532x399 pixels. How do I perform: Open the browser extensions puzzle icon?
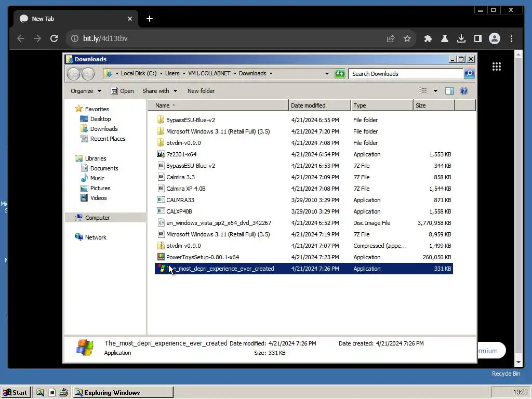click(x=428, y=38)
